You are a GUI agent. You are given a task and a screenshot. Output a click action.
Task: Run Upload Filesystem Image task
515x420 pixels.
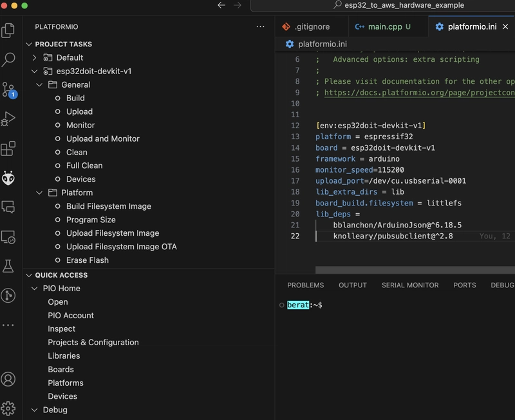pos(112,233)
